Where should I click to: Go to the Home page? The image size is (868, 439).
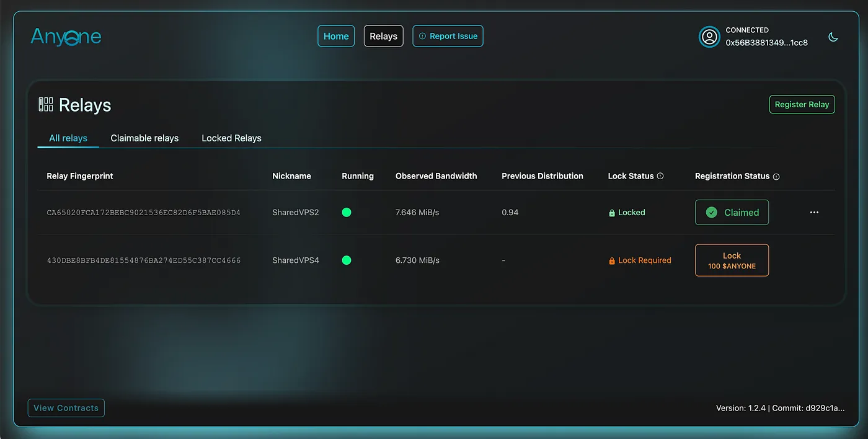pos(336,36)
